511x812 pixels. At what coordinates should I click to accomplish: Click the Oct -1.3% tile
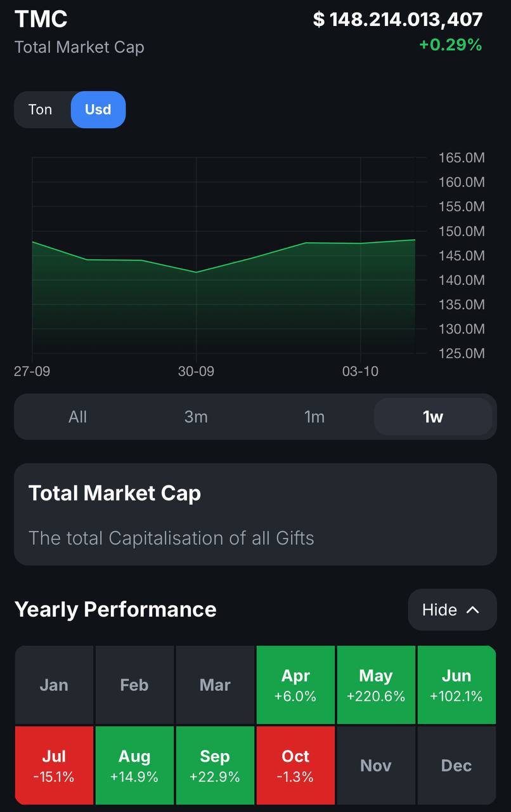[x=295, y=766]
